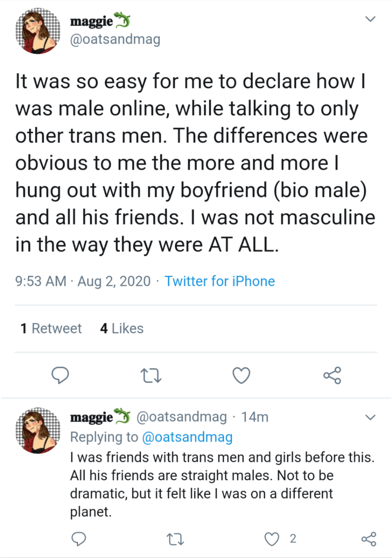The height and width of the screenshot is (558, 392).
Task: Reply to the second tweet
Action: 79,539
